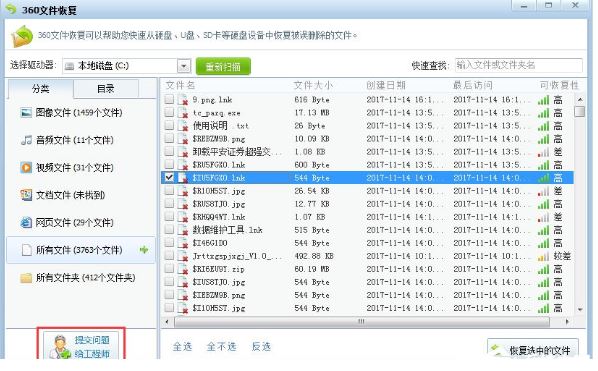
Task: Sort by 文件名 column header
Action: tap(180, 85)
